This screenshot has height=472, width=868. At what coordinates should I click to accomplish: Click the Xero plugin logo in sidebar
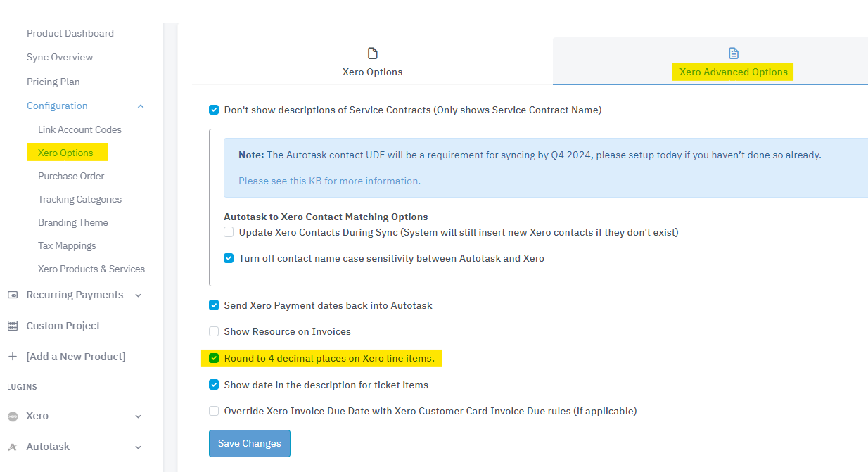(x=13, y=416)
